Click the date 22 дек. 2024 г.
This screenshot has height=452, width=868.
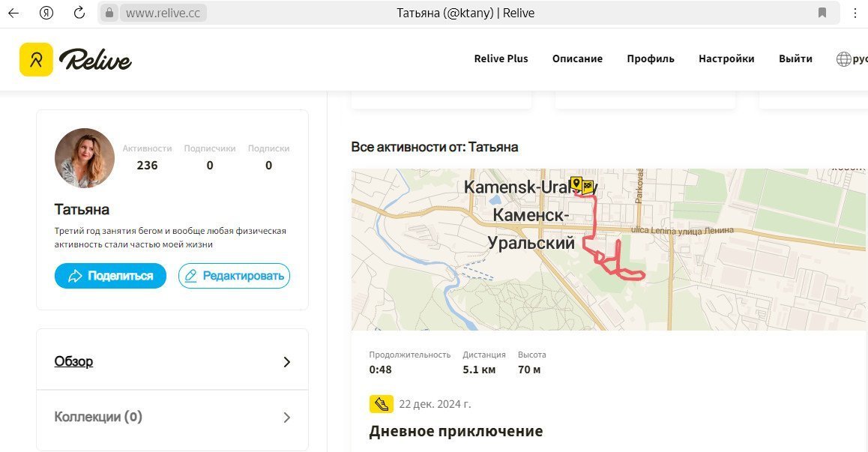click(435, 404)
